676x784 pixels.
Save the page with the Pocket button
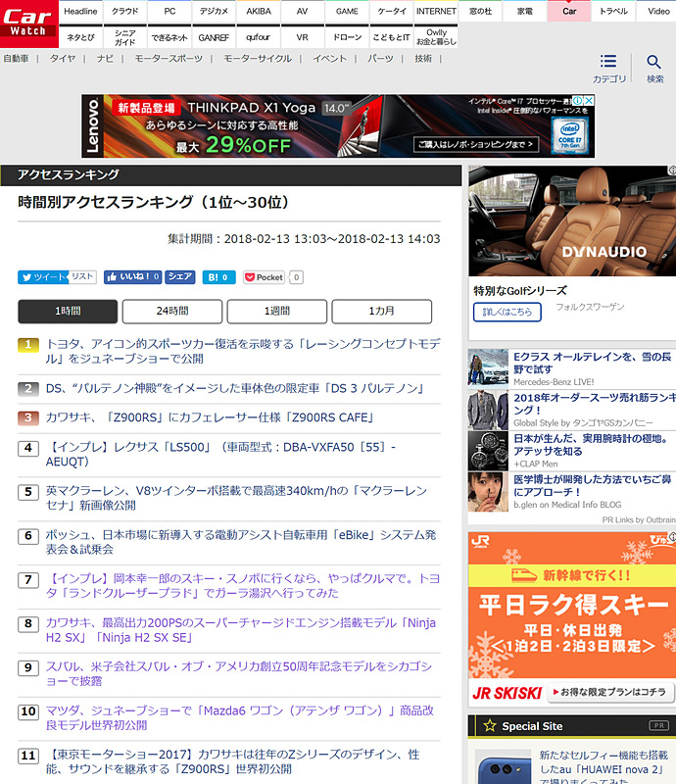tap(264, 277)
